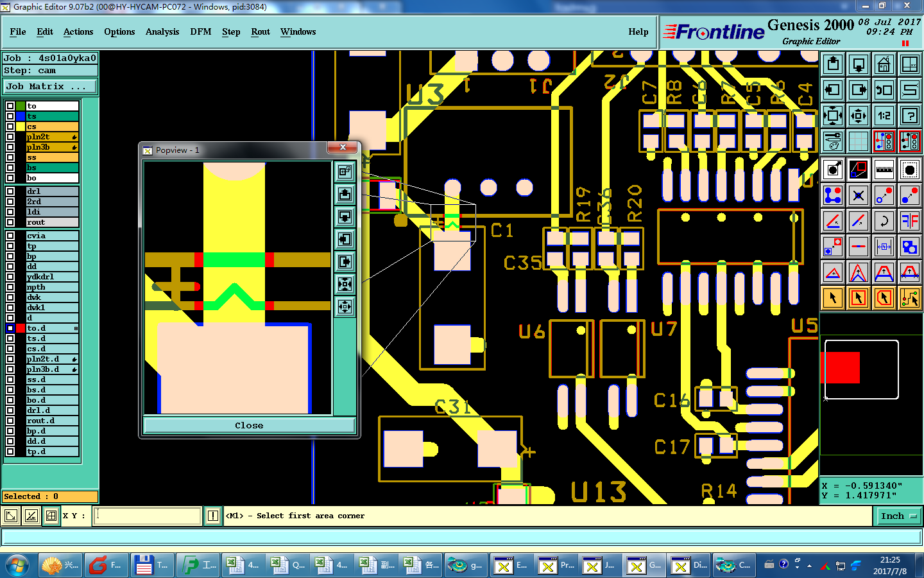
Task: Click the Close button in Popview
Action: (x=249, y=425)
